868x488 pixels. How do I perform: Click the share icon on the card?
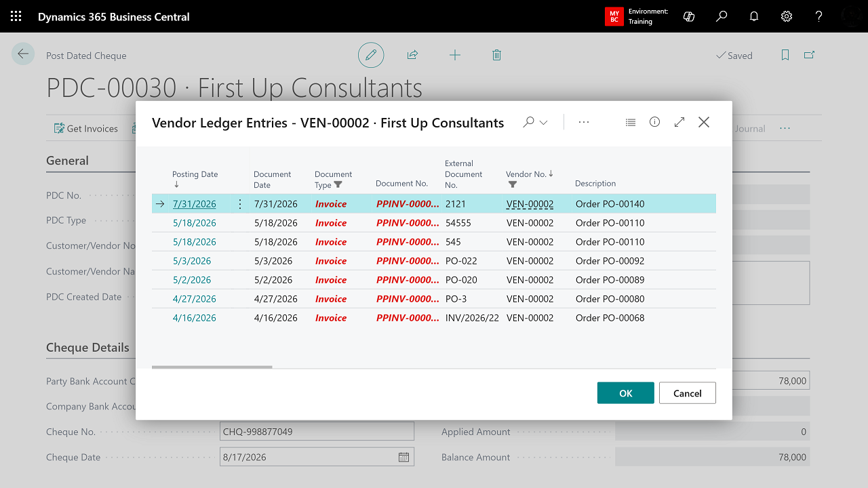[x=412, y=56]
